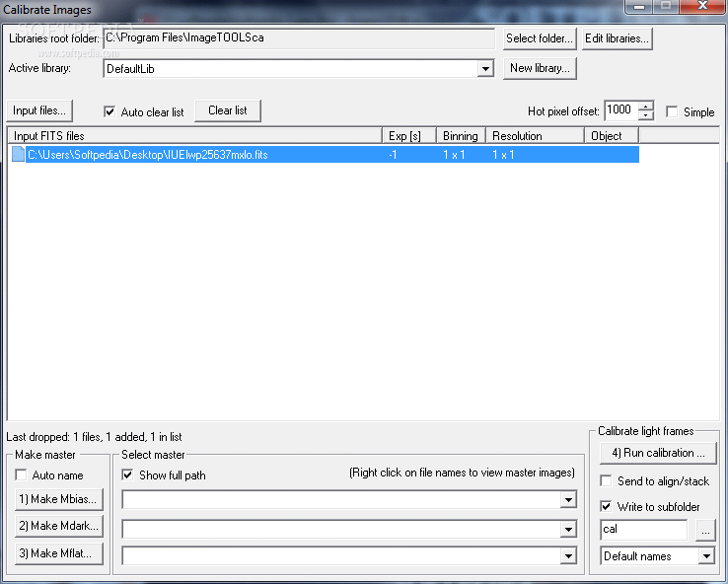Viewport: 728px width, 584px height.
Task: Open Edit libraries... dialog
Action: click(618, 38)
